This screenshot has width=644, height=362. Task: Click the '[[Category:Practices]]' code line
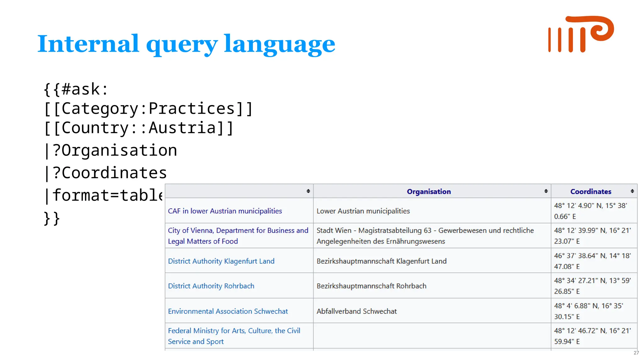tap(148, 108)
